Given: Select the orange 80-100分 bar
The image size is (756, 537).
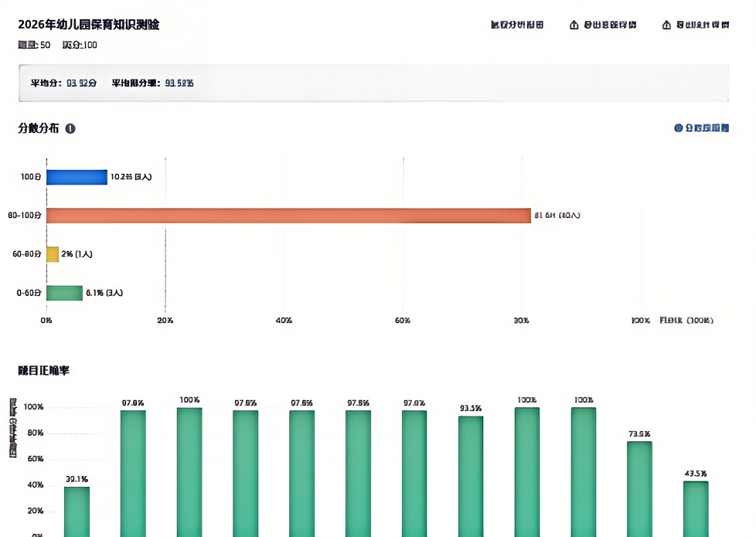Looking at the screenshot, I should pos(288,216).
